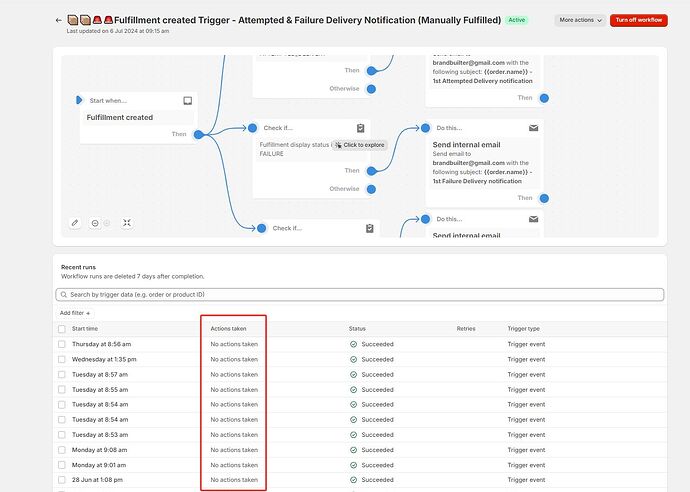Select the Wednesday at 1:35 pm run checkbox
690x492 pixels.
[62, 360]
